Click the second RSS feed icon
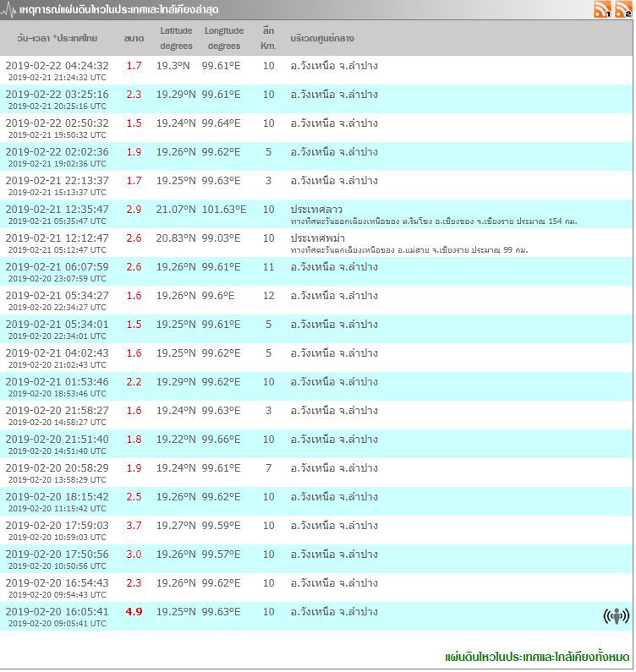 click(x=623, y=9)
